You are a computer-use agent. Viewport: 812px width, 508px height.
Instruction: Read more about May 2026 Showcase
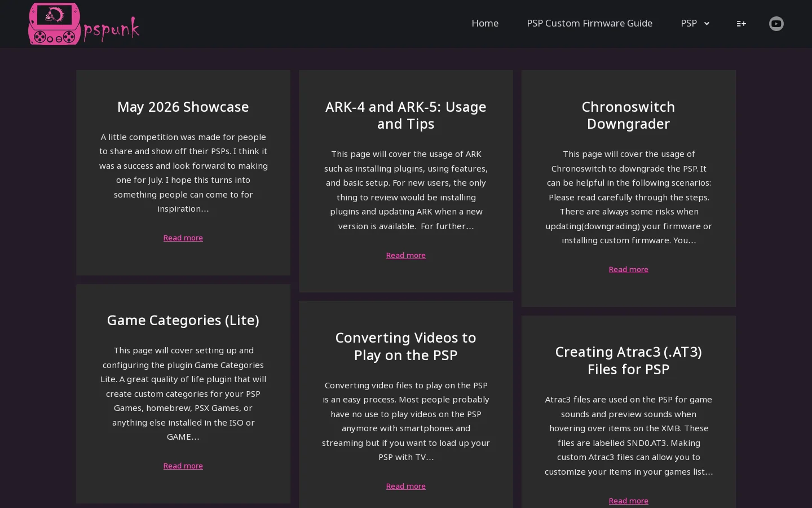(x=183, y=238)
